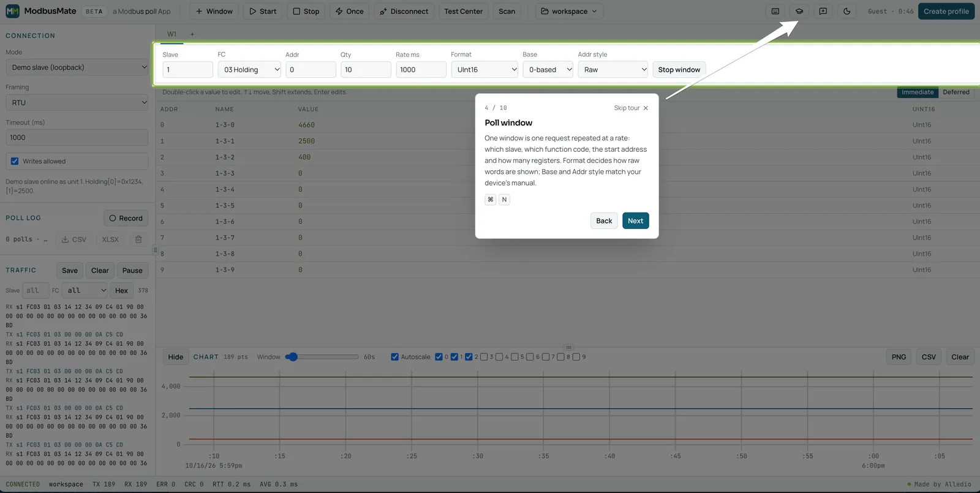Open the keyboard shortcuts icon
This screenshot has height=493, width=980.
(x=775, y=11)
